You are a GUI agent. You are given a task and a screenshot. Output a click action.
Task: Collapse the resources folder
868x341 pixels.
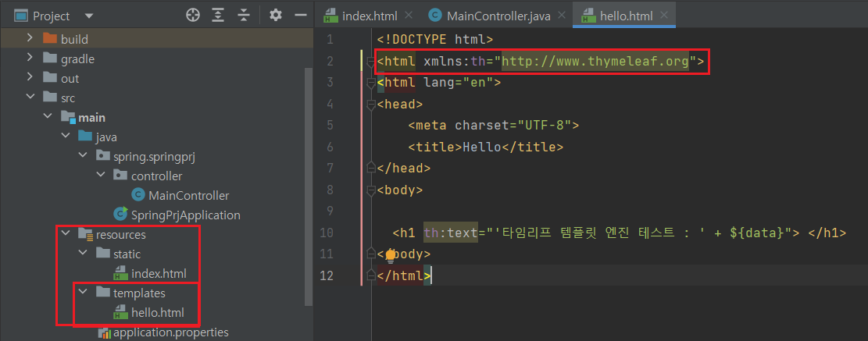66,234
